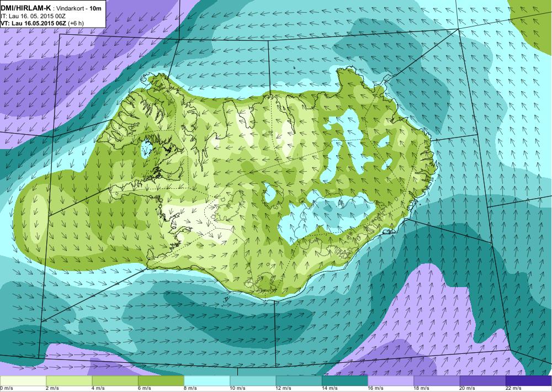Click the '0 m/s' legend label

click(7, 389)
